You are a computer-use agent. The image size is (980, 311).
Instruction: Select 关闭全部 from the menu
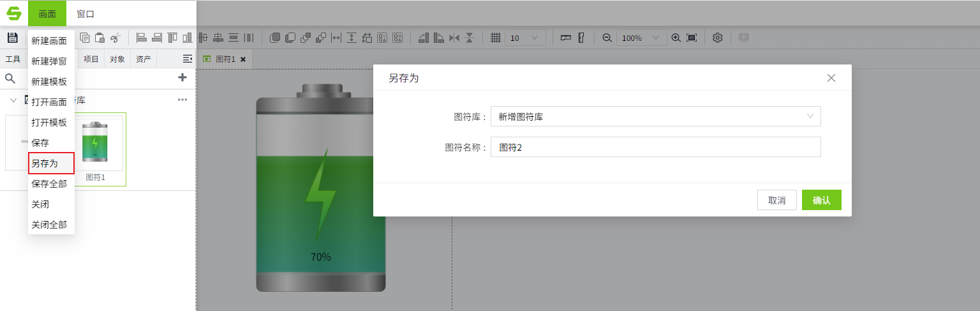point(51,225)
